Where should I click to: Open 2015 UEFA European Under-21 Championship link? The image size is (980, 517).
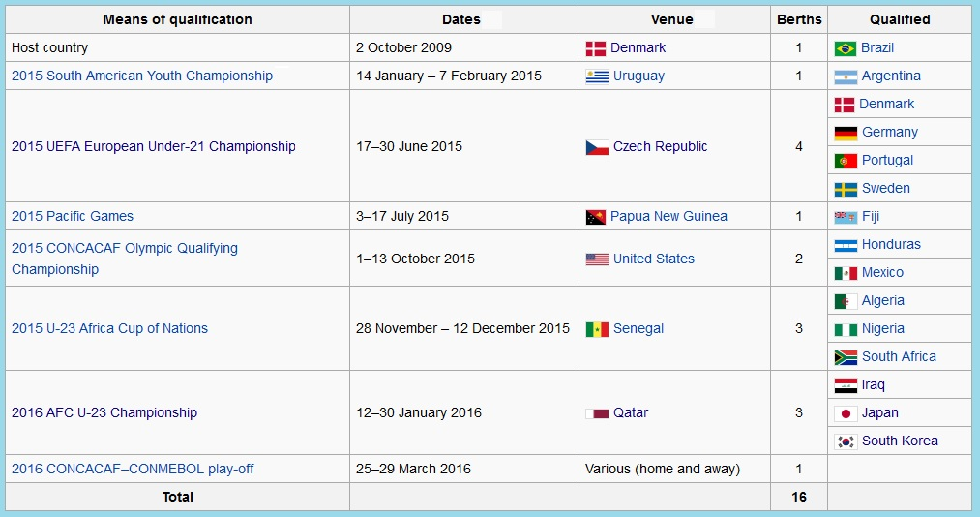point(153,146)
